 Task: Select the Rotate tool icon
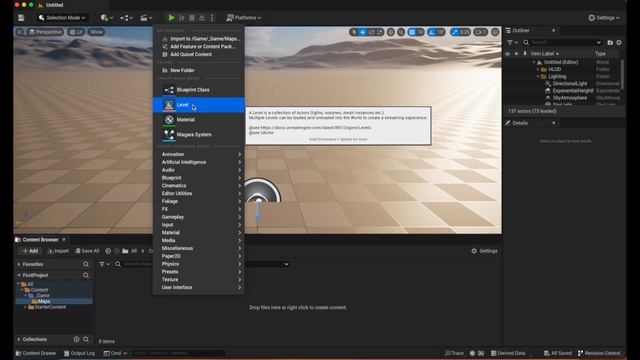coord(371,32)
